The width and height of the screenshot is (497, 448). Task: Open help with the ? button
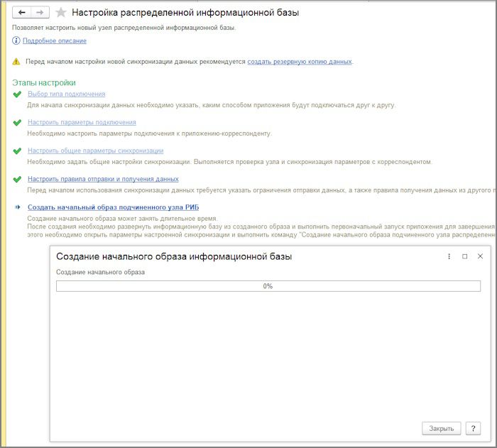point(474,428)
